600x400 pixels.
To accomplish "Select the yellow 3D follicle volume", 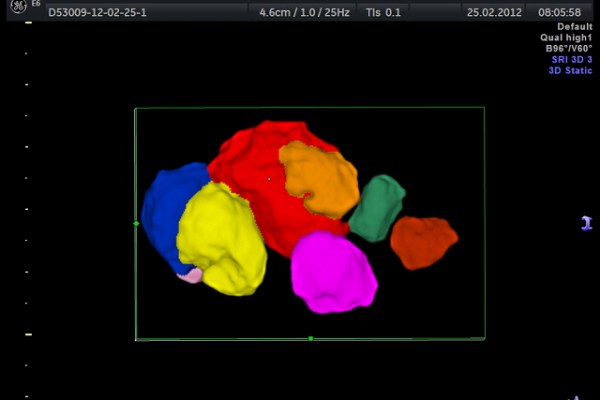I will click(222, 240).
